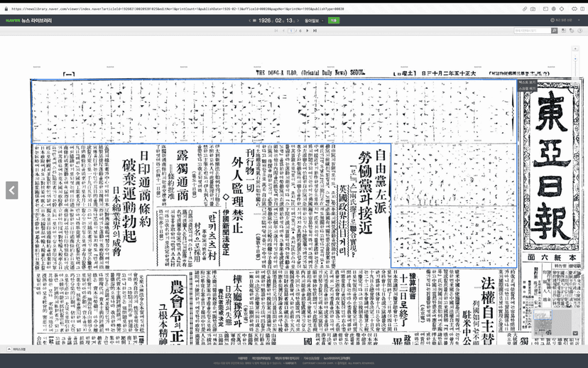Click the search magnifier icon
Viewport: 588px width, 368px height.
[x=554, y=31]
